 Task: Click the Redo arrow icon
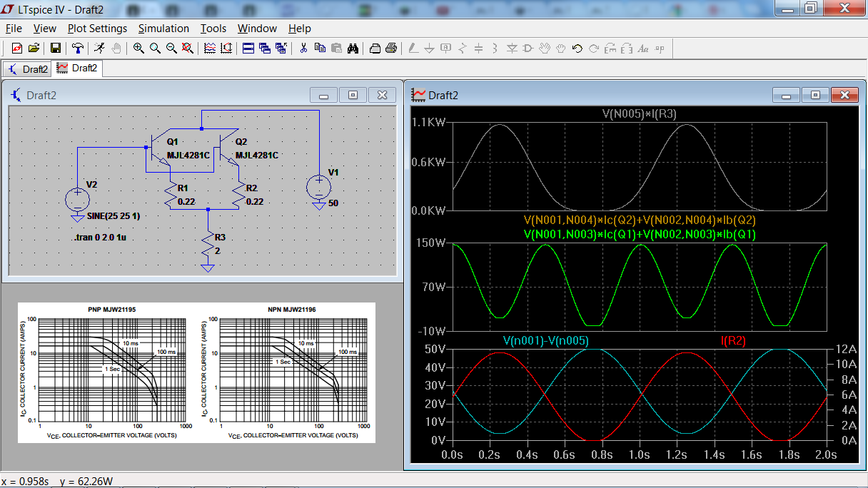[594, 49]
